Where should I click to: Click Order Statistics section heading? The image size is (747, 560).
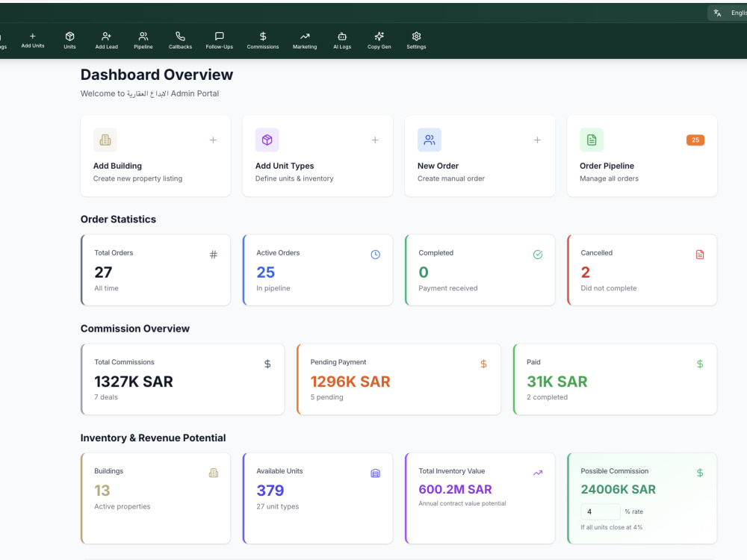[118, 219]
